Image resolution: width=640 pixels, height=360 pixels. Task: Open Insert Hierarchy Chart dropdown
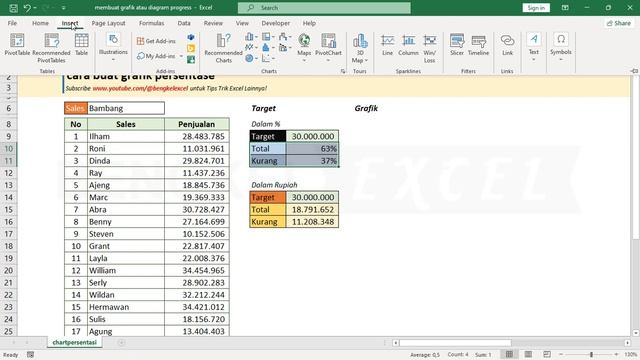pos(268,37)
